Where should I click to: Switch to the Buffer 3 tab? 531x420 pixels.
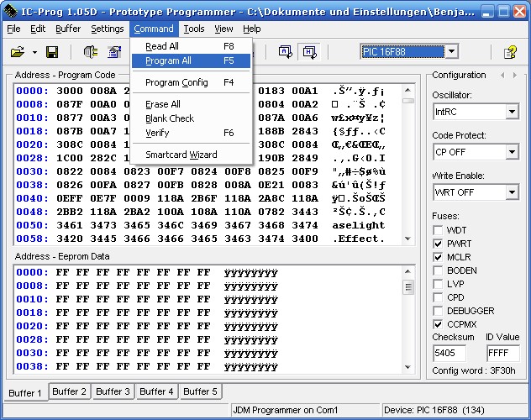click(x=113, y=391)
